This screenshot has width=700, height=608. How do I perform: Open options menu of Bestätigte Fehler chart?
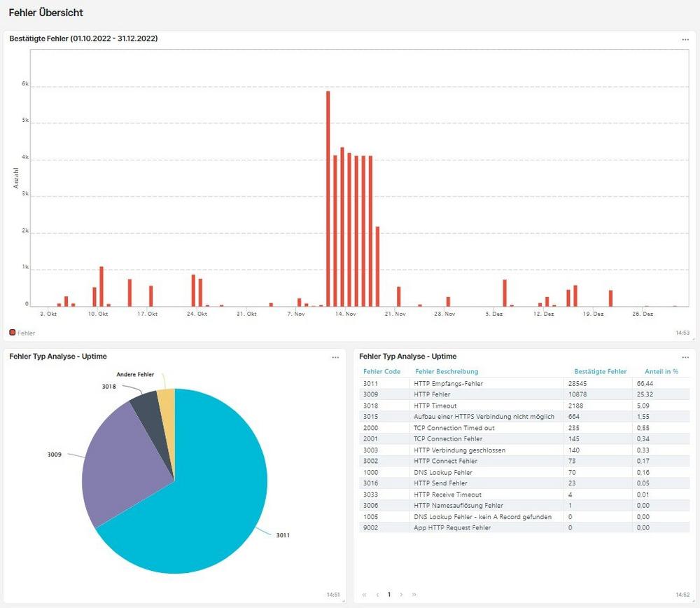click(685, 40)
